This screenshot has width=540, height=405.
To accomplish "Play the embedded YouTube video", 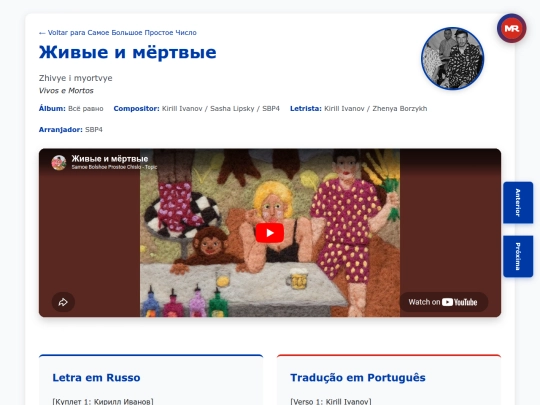I will pos(269,233).
